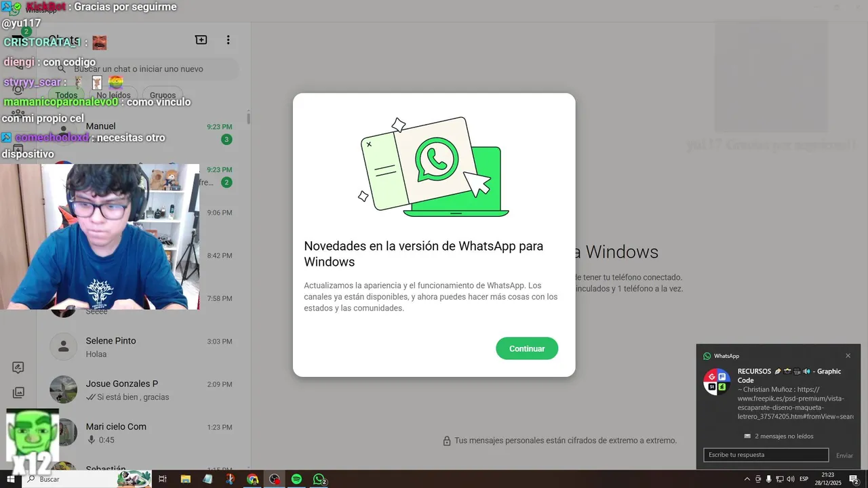Open the three-dot menu above the chat list

click(229, 40)
